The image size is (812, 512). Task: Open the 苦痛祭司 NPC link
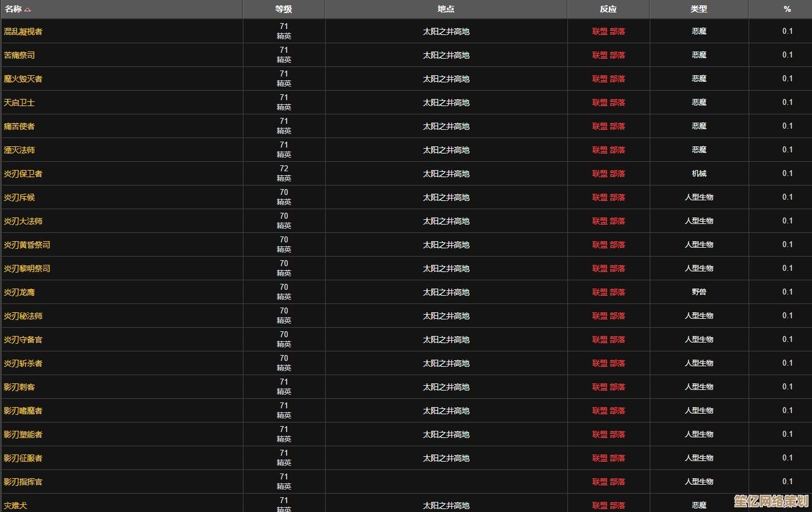(20, 55)
